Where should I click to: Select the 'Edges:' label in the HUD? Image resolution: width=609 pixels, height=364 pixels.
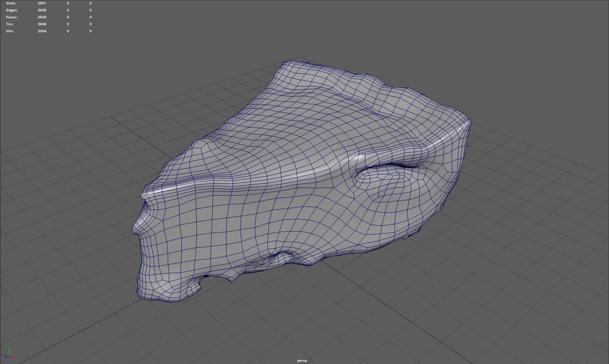(x=12, y=10)
